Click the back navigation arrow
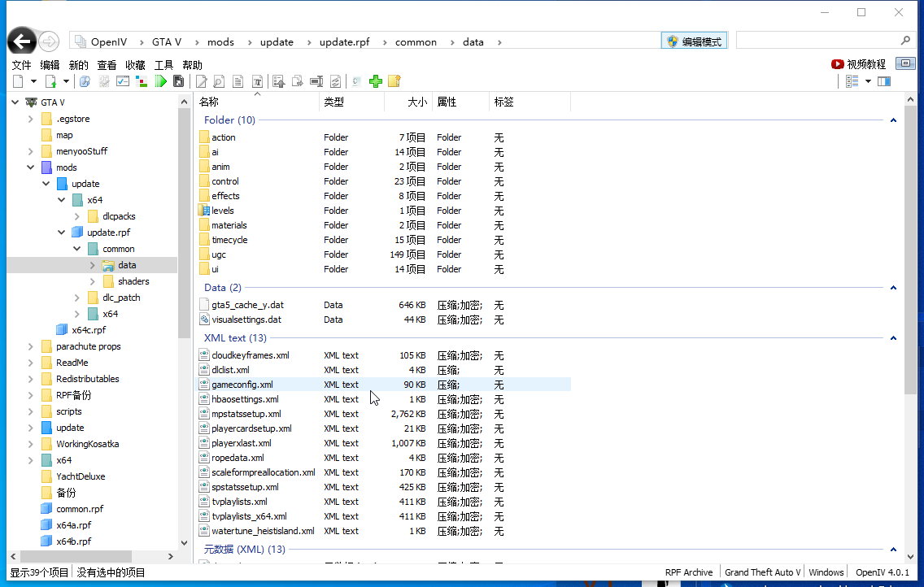Viewport: 924px width, 587px height. coord(22,41)
